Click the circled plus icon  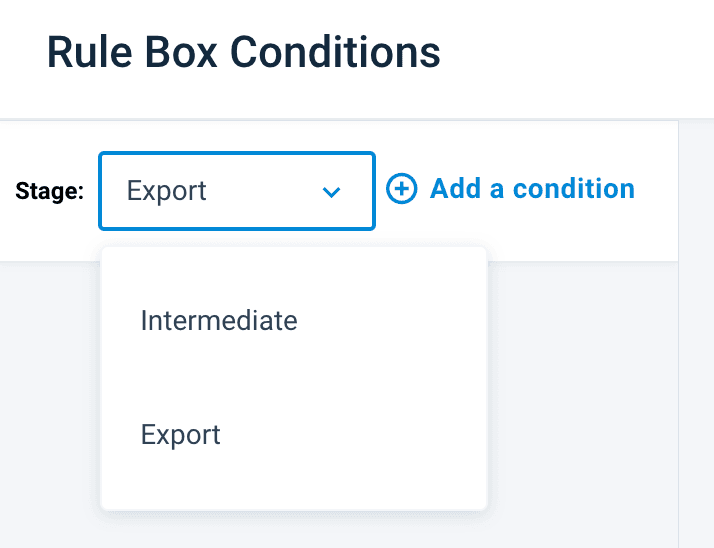pyautogui.click(x=401, y=190)
